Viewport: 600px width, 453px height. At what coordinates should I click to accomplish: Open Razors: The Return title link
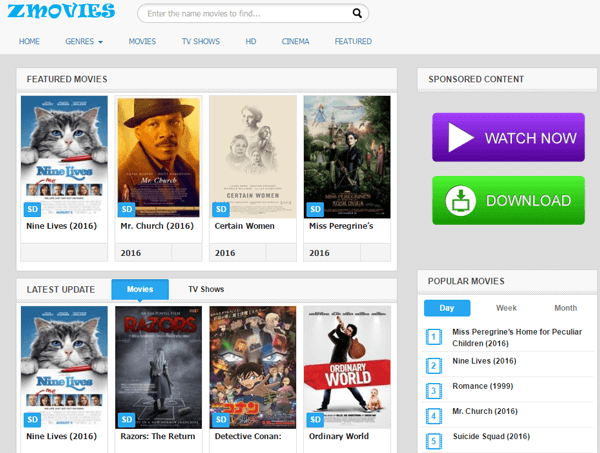158,436
